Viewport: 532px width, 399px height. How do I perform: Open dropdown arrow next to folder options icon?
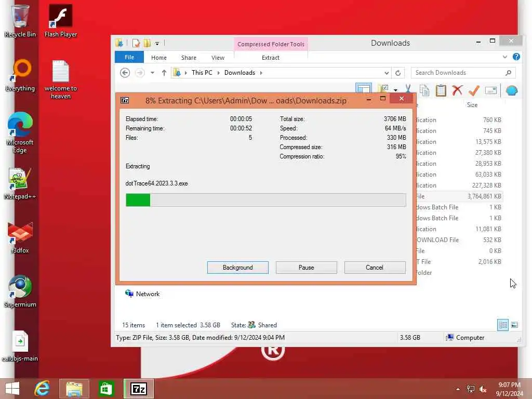pyautogui.click(x=395, y=90)
